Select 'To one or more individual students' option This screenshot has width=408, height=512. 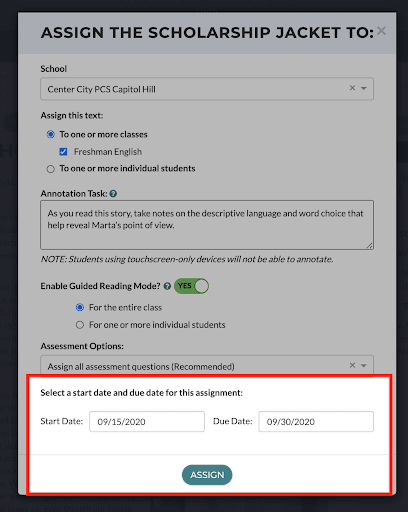point(51,169)
